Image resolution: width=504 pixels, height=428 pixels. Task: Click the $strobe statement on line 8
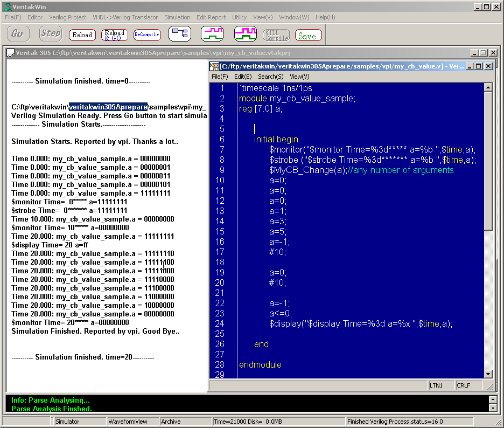pos(373,160)
